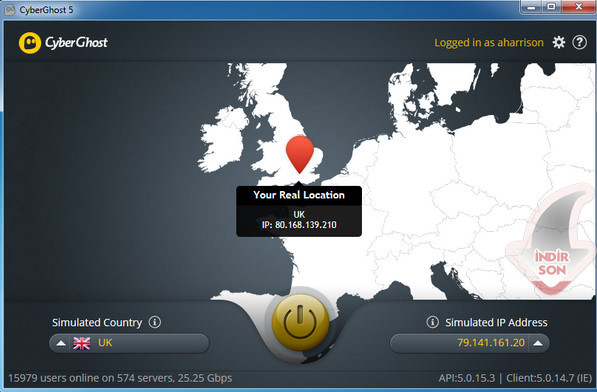597x392 pixels.
Task: Click the users online status text
Action: pyautogui.click(x=120, y=378)
